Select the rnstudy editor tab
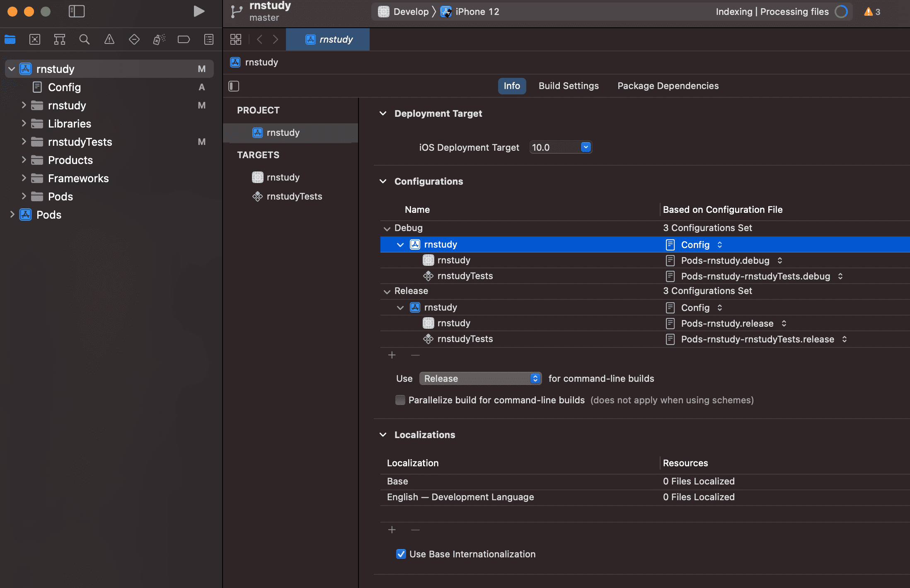 tap(328, 39)
